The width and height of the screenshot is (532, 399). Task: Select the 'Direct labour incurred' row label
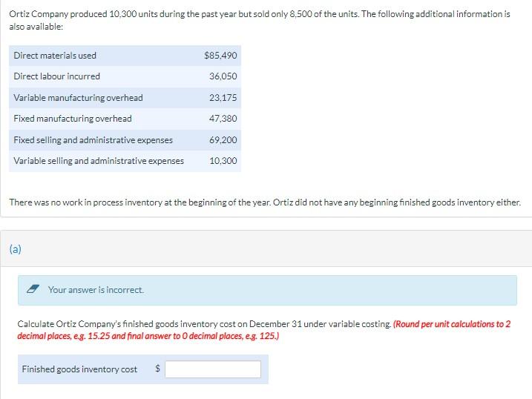click(56, 76)
